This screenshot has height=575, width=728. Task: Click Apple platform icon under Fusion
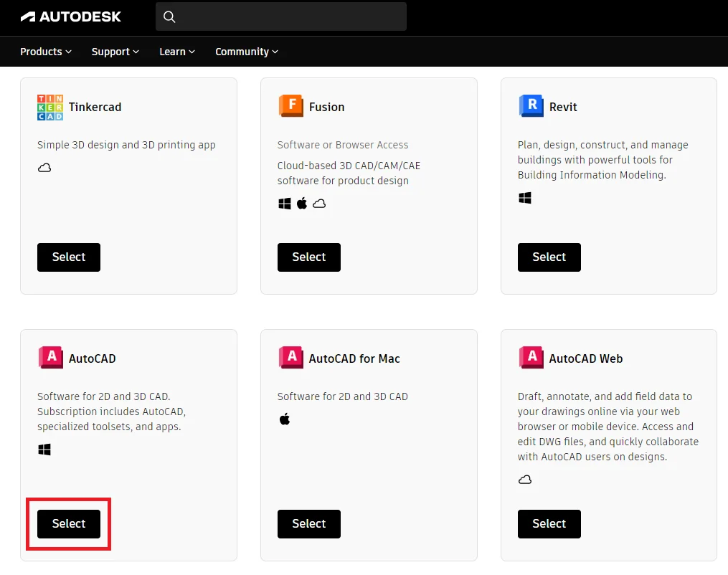[x=302, y=203]
